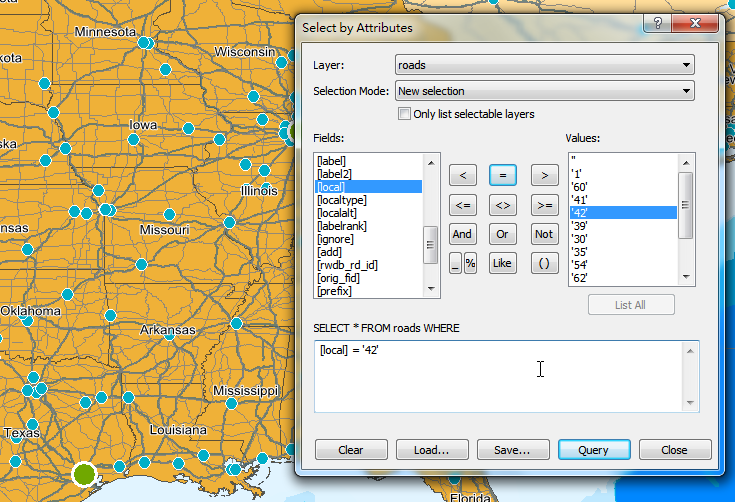Click the not-equal operator button

point(502,205)
